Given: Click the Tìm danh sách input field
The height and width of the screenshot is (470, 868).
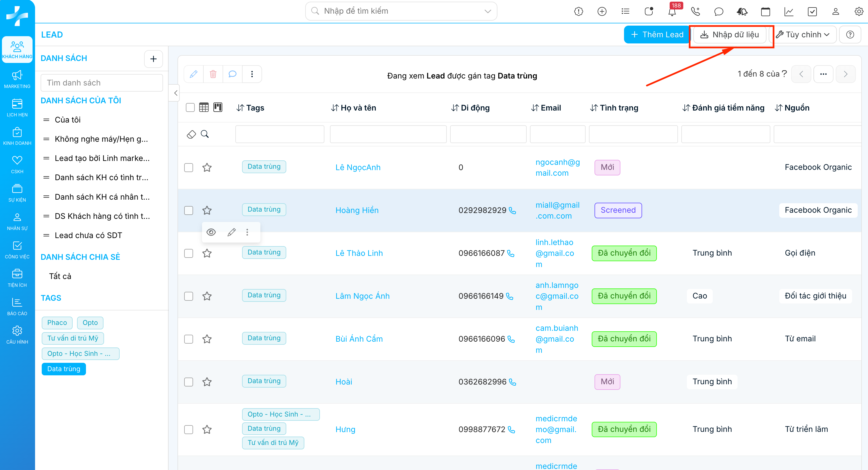Looking at the screenshot, I should [x=102, y=83].
